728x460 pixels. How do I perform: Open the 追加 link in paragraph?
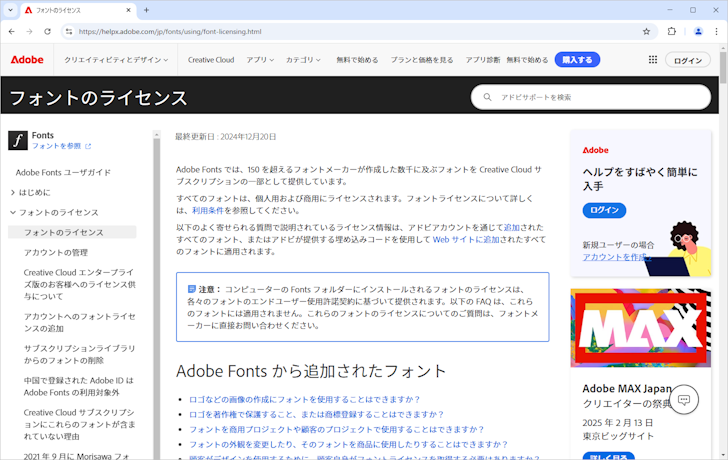(x=512, y=227)
